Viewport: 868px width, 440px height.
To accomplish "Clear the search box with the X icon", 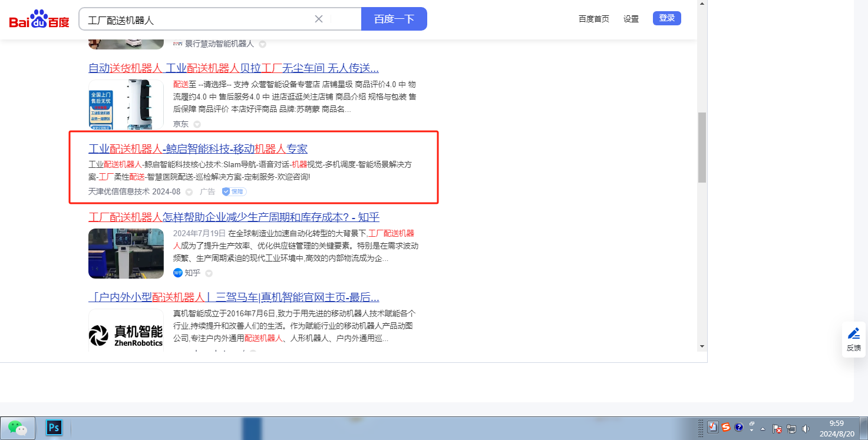I will tap(319, 19).
